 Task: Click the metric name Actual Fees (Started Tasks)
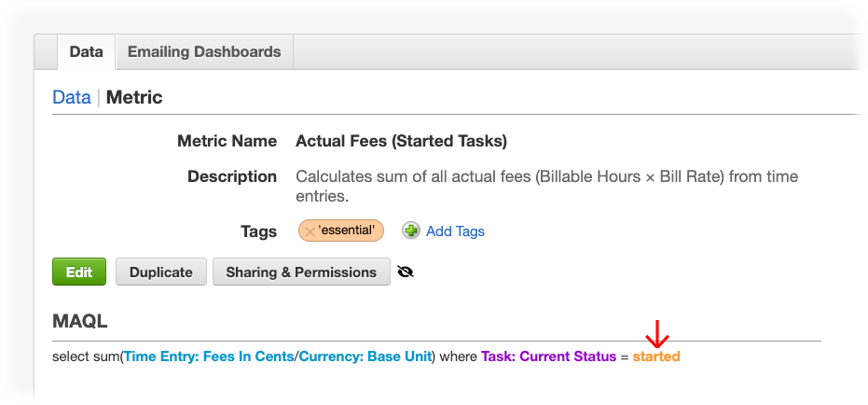pyautogui.click(x=401, y=141)
